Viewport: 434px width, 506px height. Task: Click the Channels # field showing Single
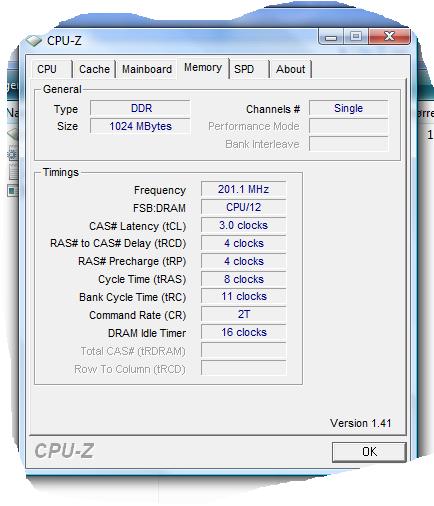tap(349, 108)
